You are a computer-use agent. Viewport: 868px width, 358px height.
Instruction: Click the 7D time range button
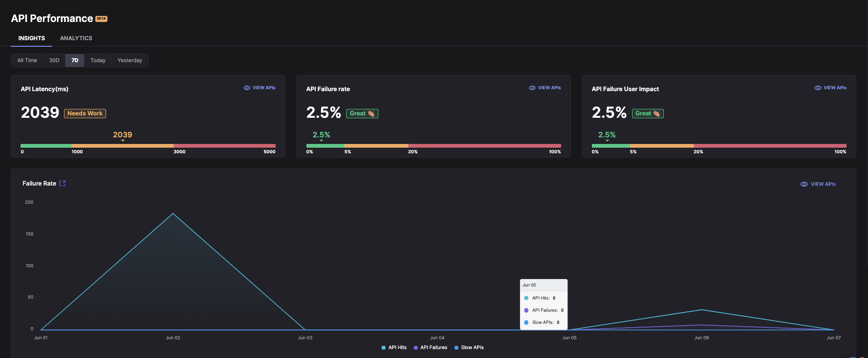[75, 60]
